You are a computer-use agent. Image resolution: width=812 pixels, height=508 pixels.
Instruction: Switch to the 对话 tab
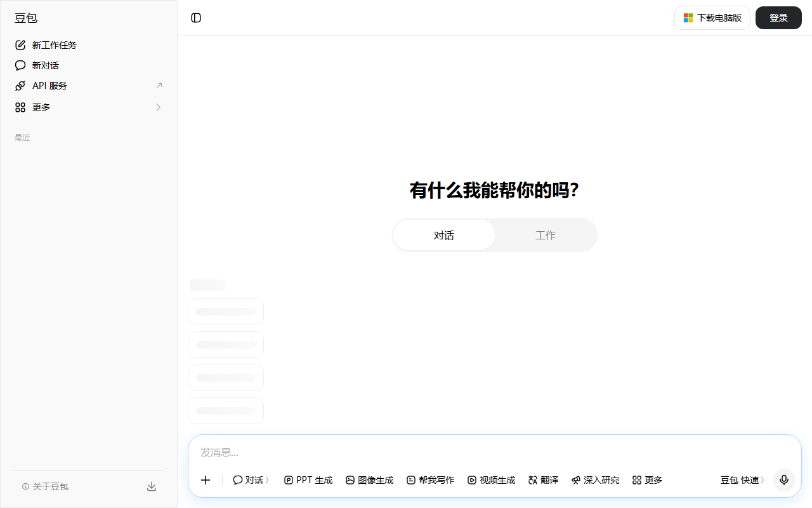pyautogui.click(x=444, y=235)
